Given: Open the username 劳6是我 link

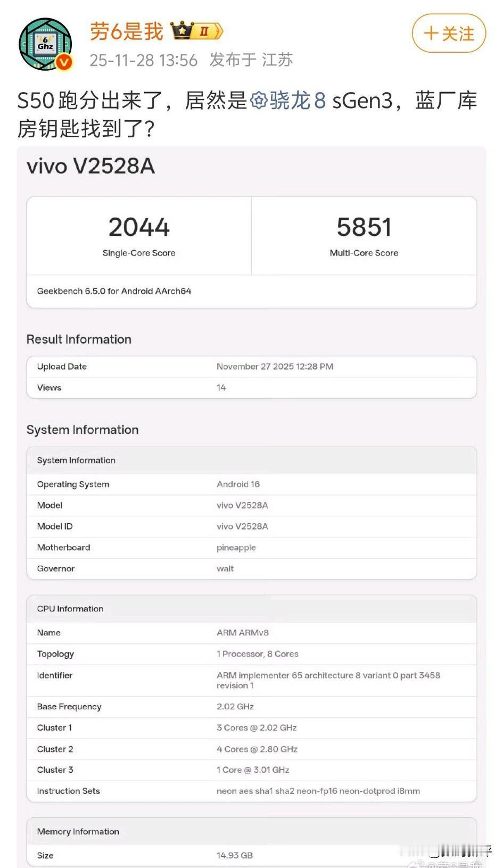Looking at the screenshot, I should tap(127, 31).
